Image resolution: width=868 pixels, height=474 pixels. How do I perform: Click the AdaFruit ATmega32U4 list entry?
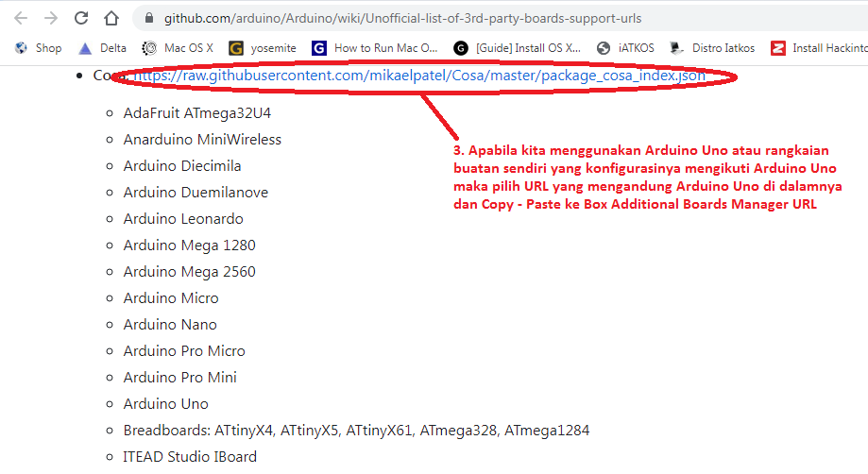click(197, 113)
